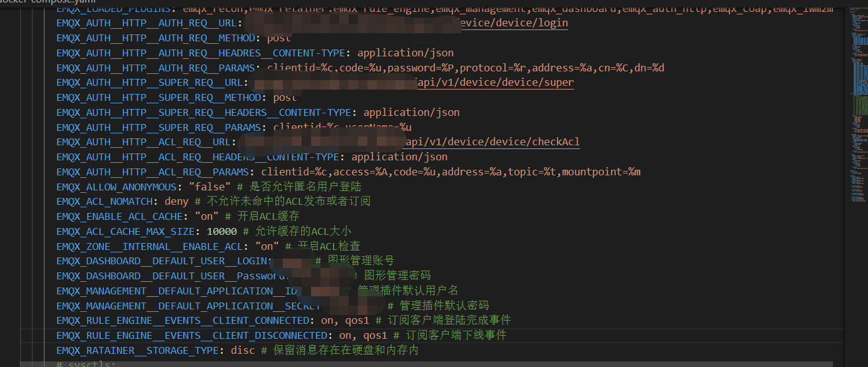Click the EMQX_RATAINER__STORAGE_TYPE key
Screen dimensions: 868x367
138,351
